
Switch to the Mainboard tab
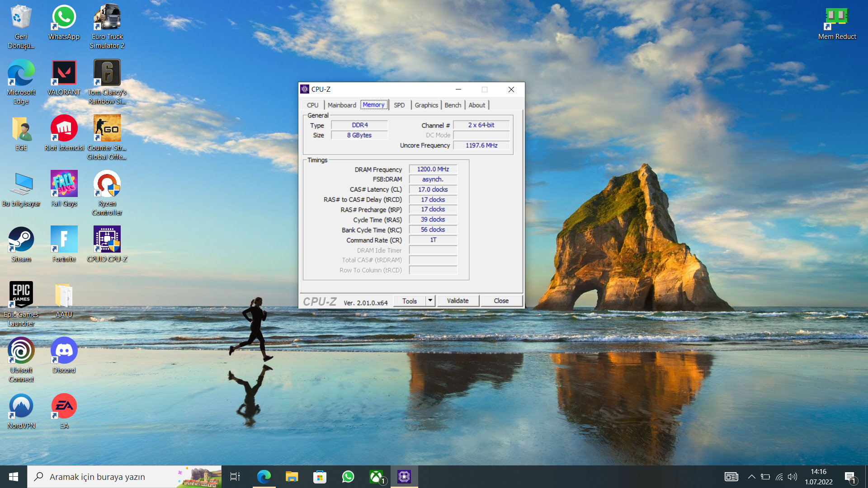coord(342,105)
